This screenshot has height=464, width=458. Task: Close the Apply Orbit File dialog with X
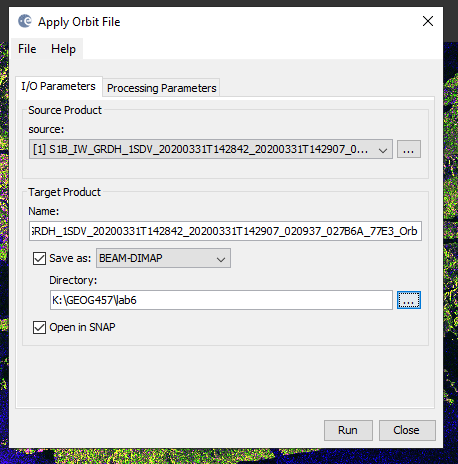tap(428, 21)
